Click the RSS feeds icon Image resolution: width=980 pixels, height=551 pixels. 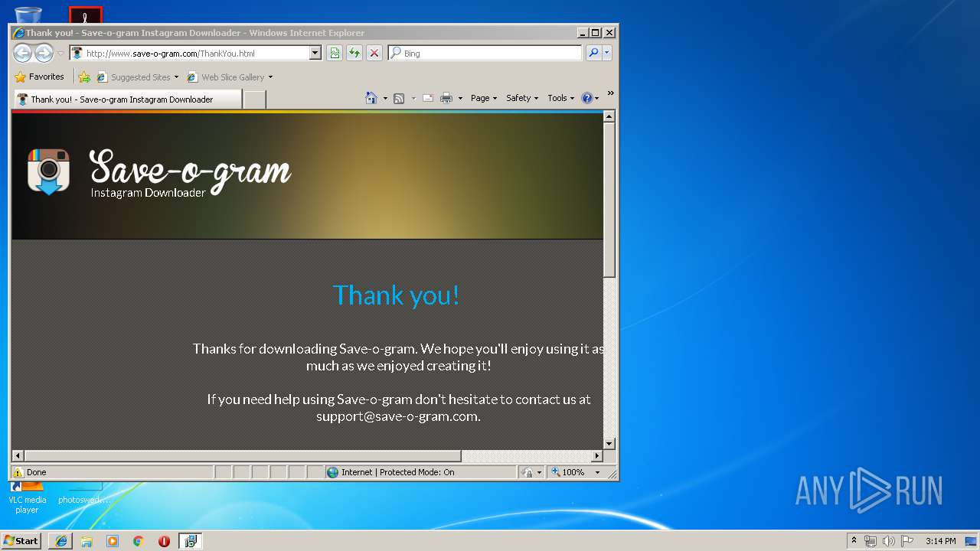click(399, 98)
